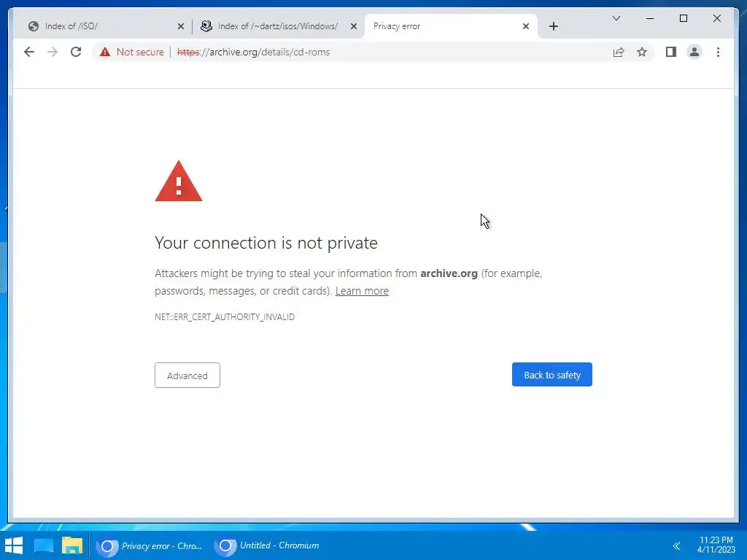This screenshot has height=560, width=747.
Task: Click the forward navigation arrow
Action: tap(53, 52)
